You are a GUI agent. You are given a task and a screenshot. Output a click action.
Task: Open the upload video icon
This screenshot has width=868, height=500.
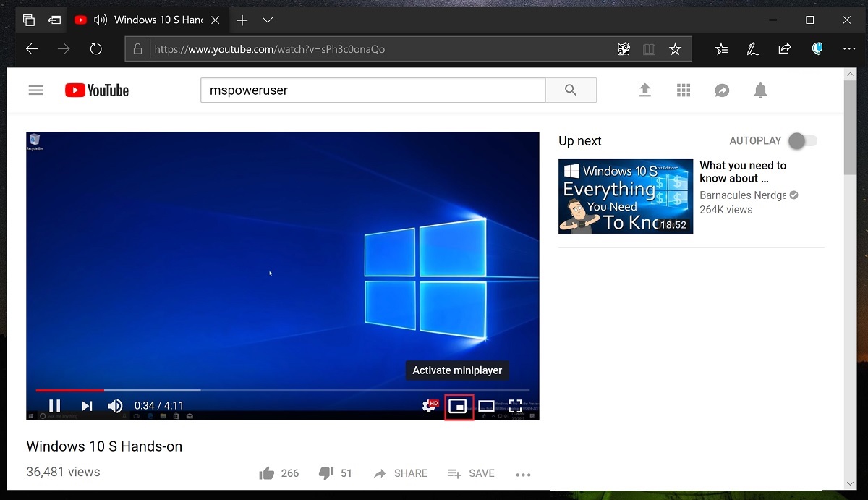(645, 90)
